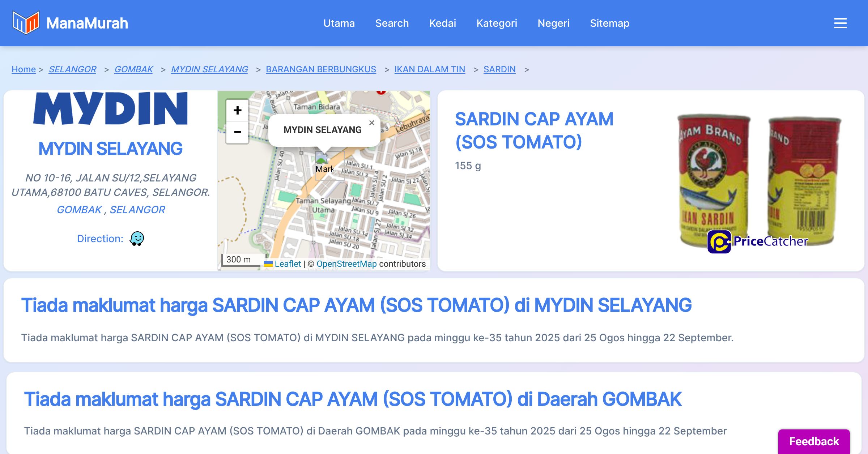Click the ManaMurah site title
This screenshot has height=454, width=868.
(x=87, y=23)
